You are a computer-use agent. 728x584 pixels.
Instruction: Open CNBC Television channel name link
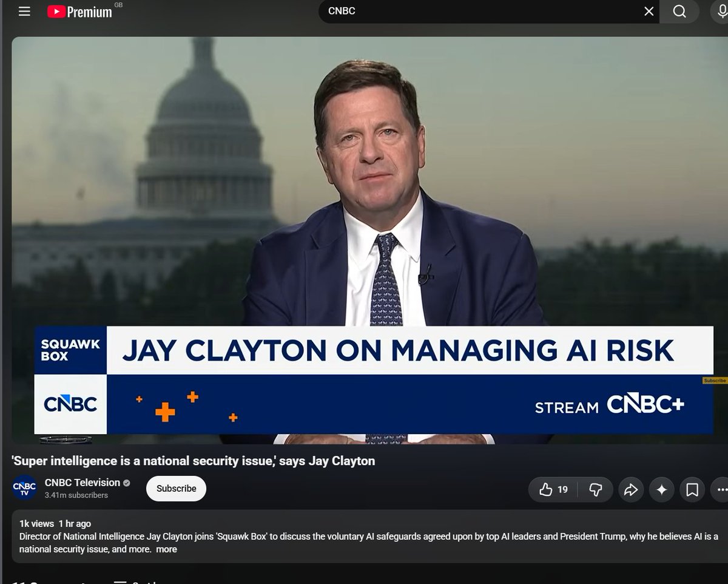click(83, 483)
